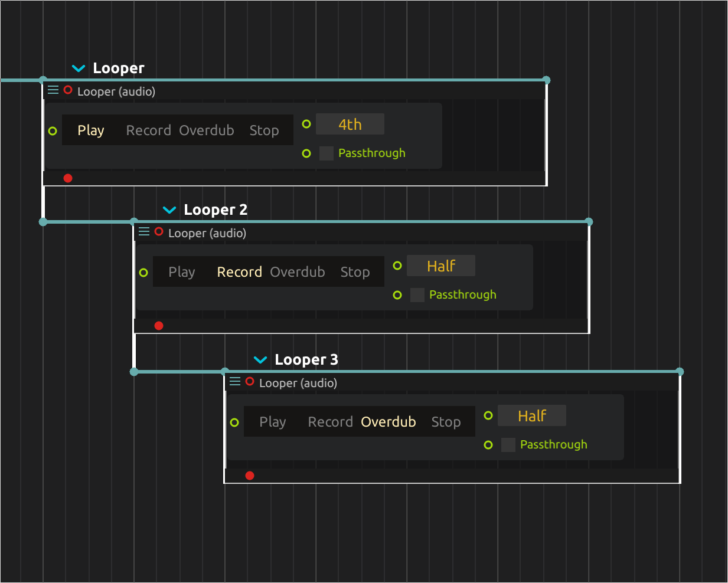Select Stop in Looper 2
The image size is (728, 583).
tap(355, 272)
